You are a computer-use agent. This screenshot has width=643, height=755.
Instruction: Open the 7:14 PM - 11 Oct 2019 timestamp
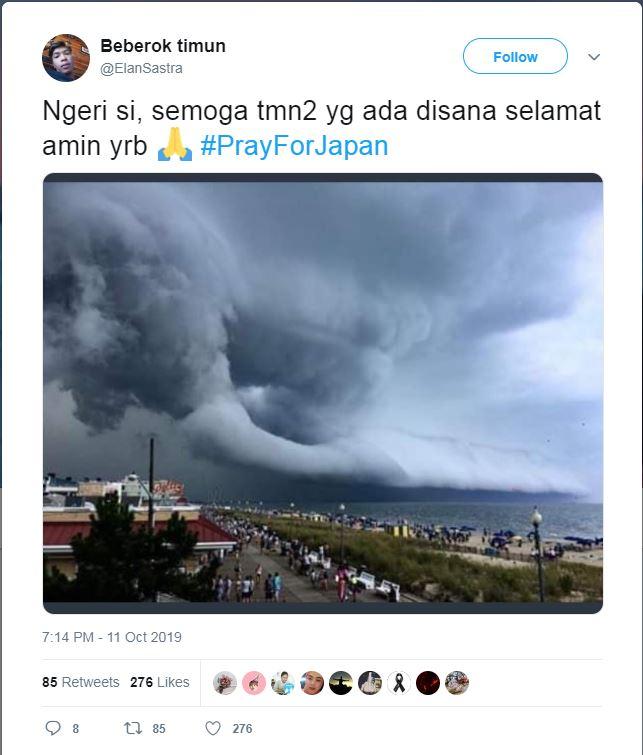112,637
